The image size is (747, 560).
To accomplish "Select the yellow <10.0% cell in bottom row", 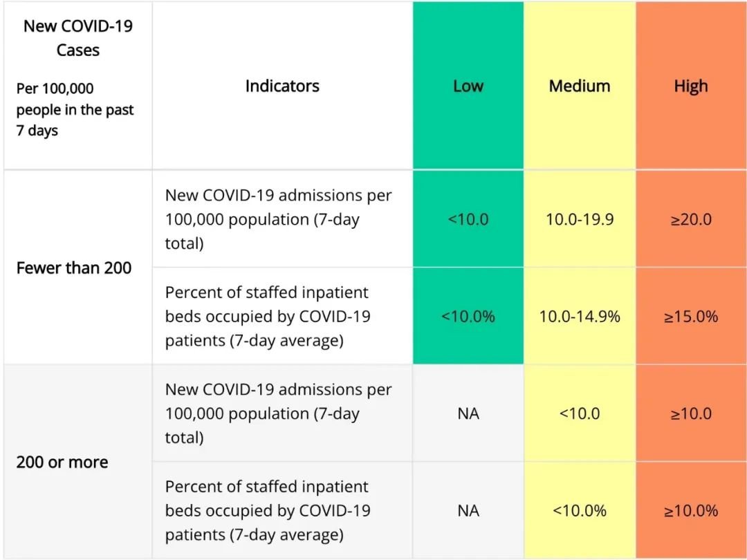I will [580, 510].
